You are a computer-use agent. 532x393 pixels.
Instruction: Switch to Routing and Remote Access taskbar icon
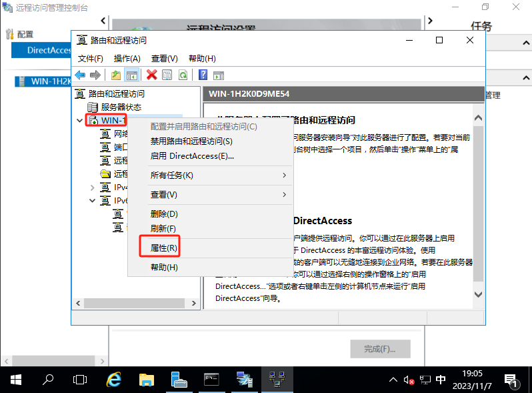(x=277, y=380)
